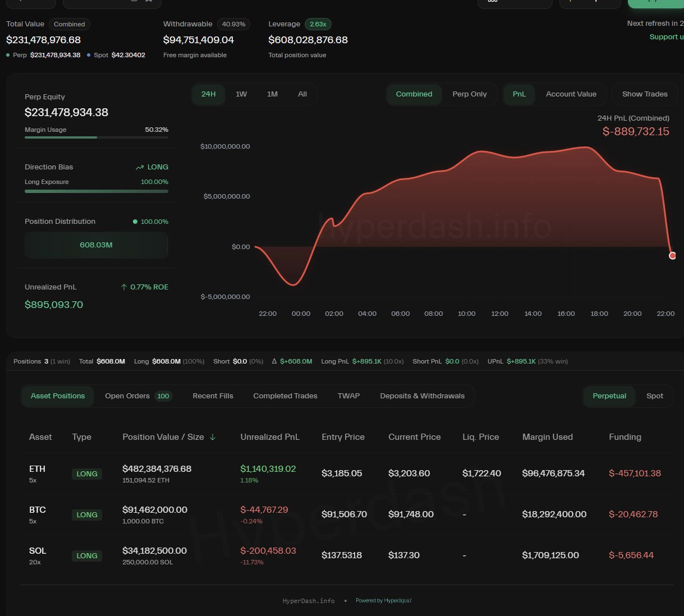Image resolution: width=684 pixels, height=616 pixels.
Task: Click the green Perp balance indicator dot
Action: pyautogui.click(x=8, y=55)
